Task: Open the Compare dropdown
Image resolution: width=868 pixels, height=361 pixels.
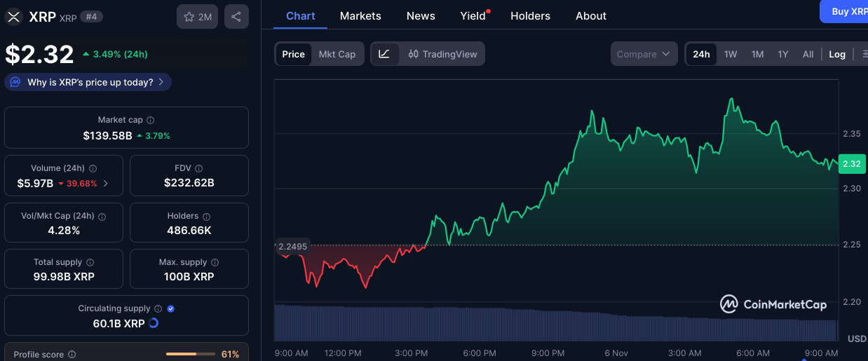Action: 644,54
